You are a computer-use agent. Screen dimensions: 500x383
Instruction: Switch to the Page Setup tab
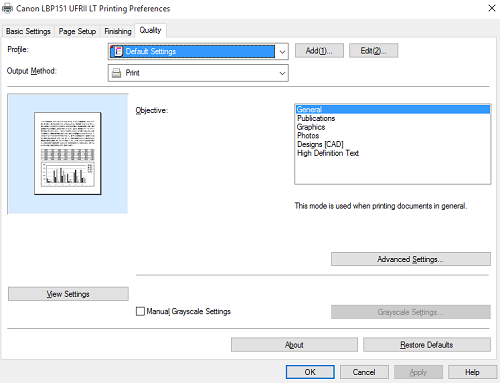point(77,31)
